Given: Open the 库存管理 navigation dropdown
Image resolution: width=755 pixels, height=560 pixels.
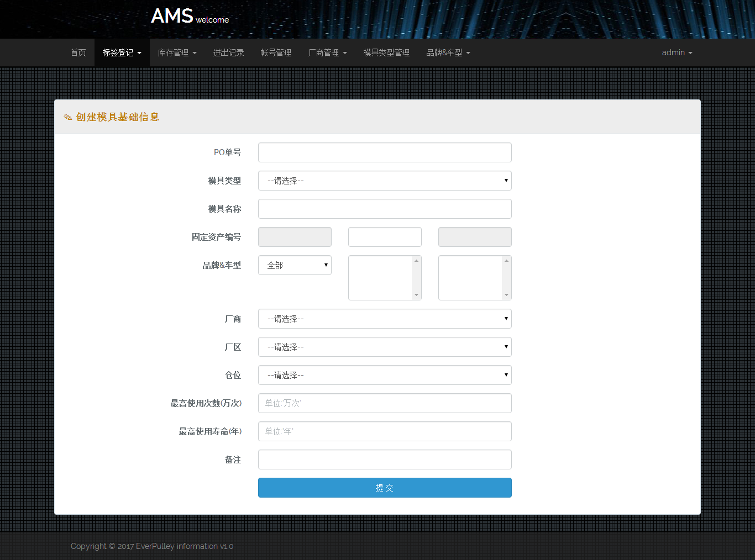Looking at the screenshot, I should pos(177,52).
